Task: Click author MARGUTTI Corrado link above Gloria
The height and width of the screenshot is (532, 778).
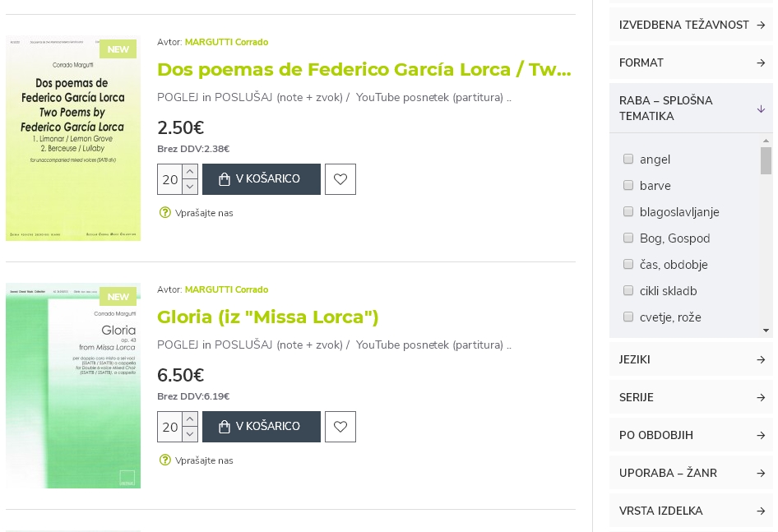Action: [226, 289]
